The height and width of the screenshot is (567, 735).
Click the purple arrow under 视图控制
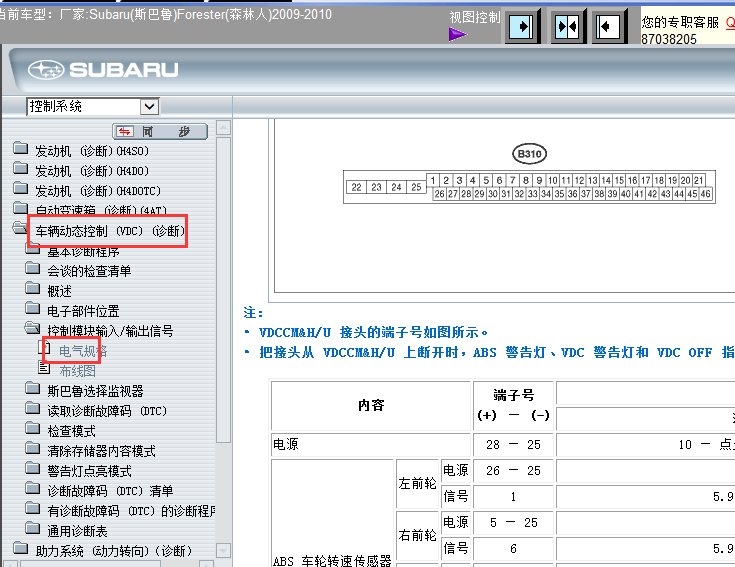458,34
